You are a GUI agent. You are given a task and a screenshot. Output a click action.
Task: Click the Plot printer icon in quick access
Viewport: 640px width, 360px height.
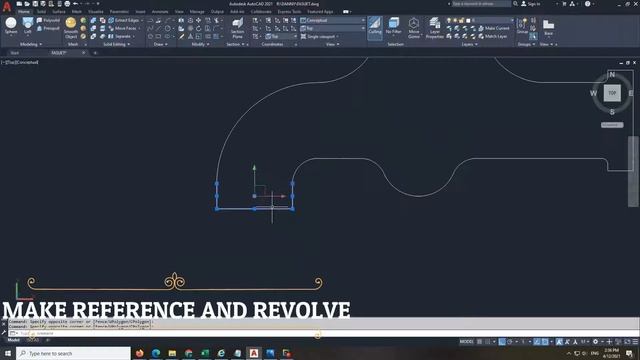[67, 4]
